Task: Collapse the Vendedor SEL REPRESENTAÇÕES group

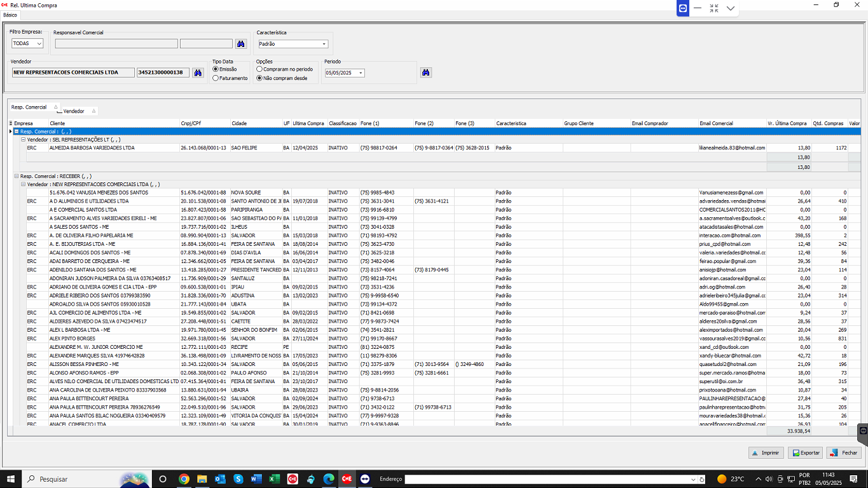Action: click(24, 139)
